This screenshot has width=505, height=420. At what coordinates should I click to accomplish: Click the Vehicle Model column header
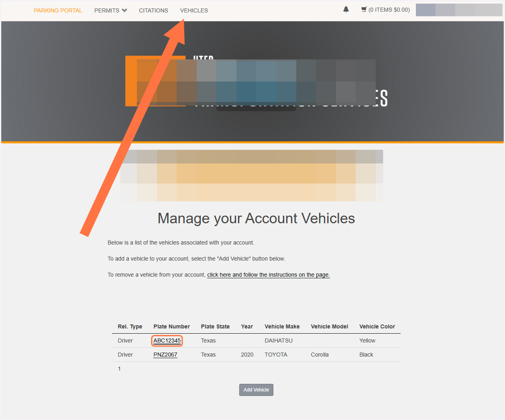[330, 327]
